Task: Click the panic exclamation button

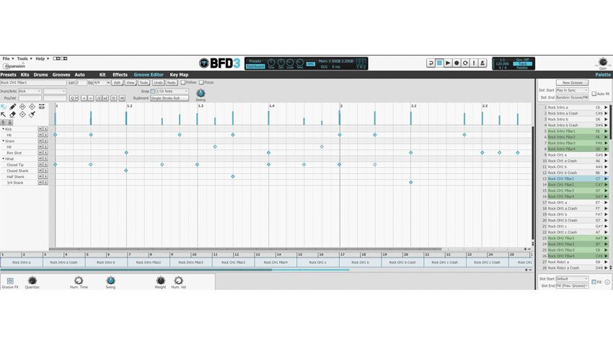Action: (474, 63)
